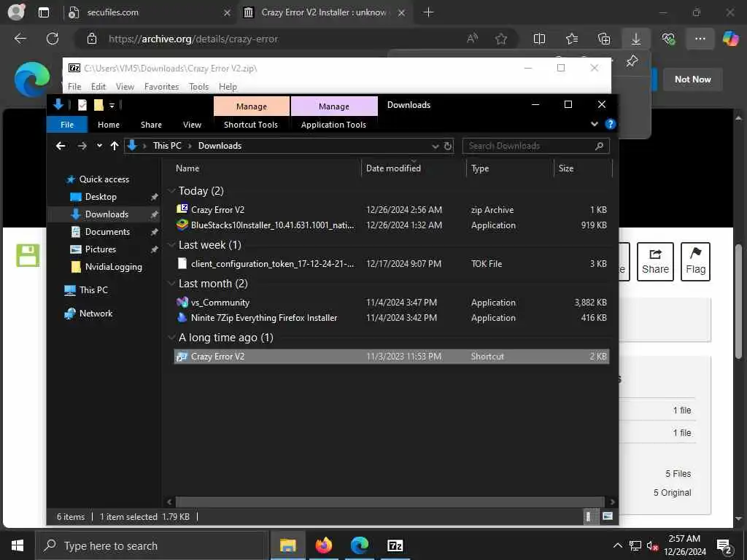Open Edge settings and more menu
This screenshot has width=747, height=560.
[700, 39]
